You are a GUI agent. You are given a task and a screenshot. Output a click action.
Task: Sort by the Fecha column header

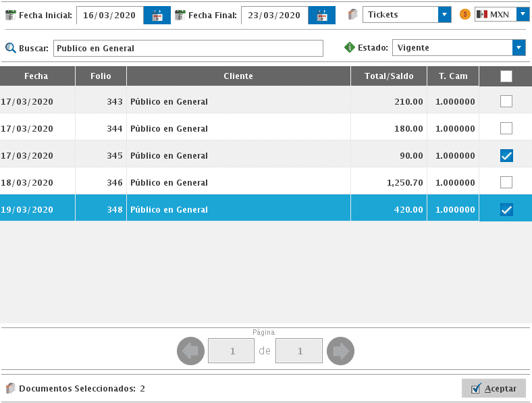(36, 76)
